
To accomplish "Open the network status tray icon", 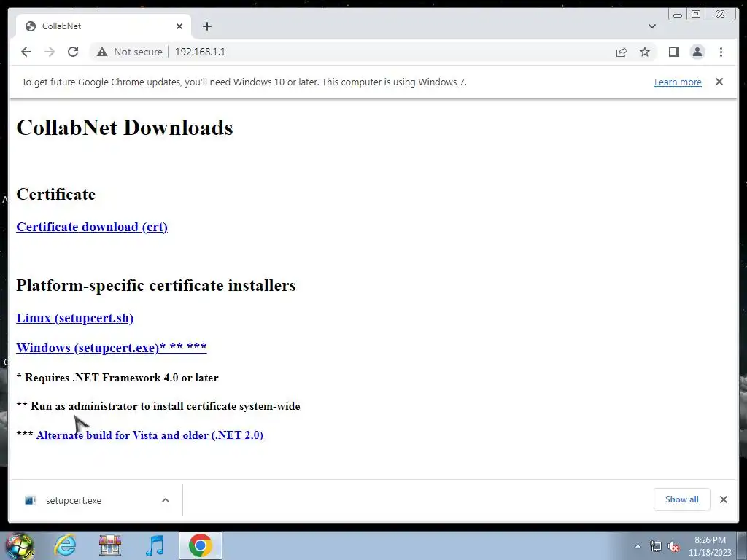I will coord(656,546).
